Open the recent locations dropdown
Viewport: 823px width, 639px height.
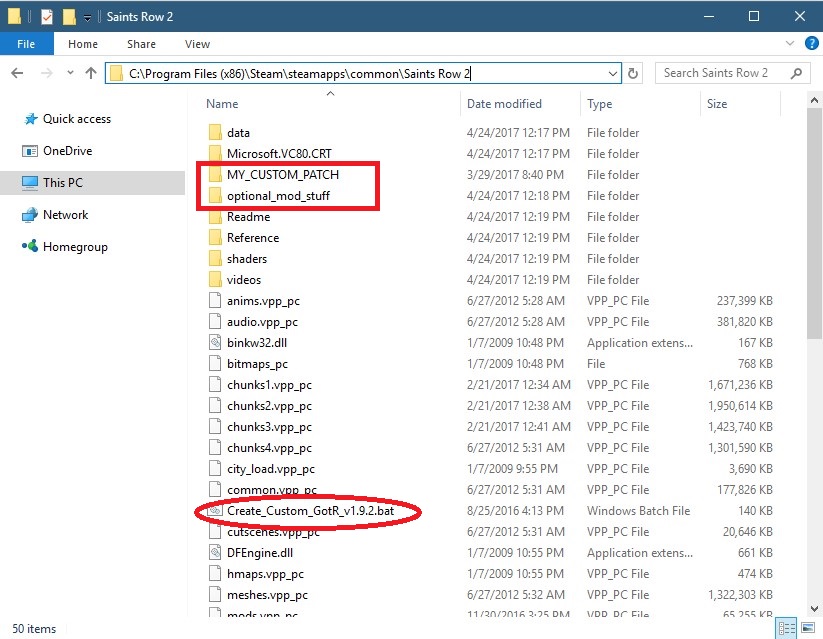click(x=70, y=73)
